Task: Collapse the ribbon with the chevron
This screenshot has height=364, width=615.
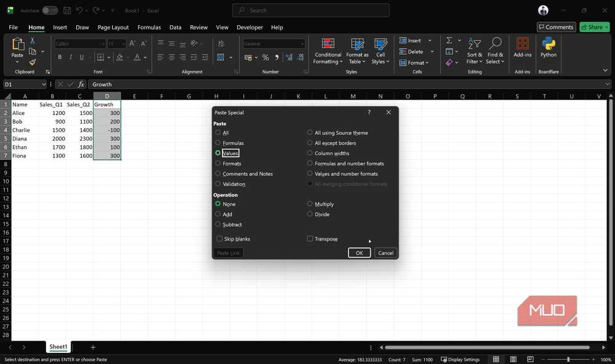Action: tap(605, 70)
